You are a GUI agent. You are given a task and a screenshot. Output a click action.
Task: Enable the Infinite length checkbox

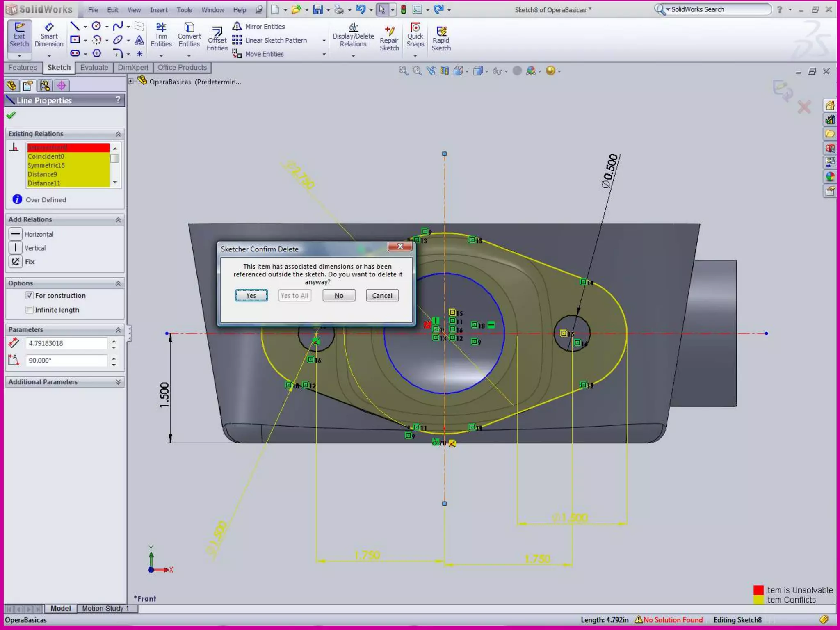click(x=30, y=310)
